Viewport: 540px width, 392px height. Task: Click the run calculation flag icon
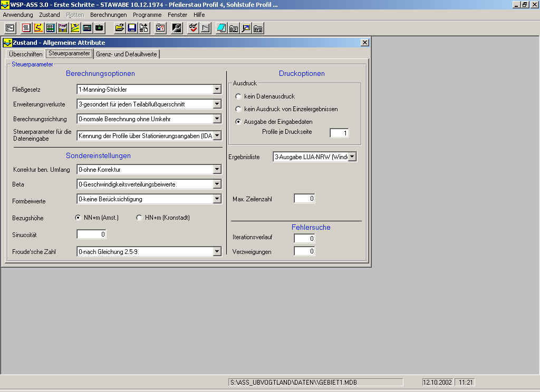[205, 28]
